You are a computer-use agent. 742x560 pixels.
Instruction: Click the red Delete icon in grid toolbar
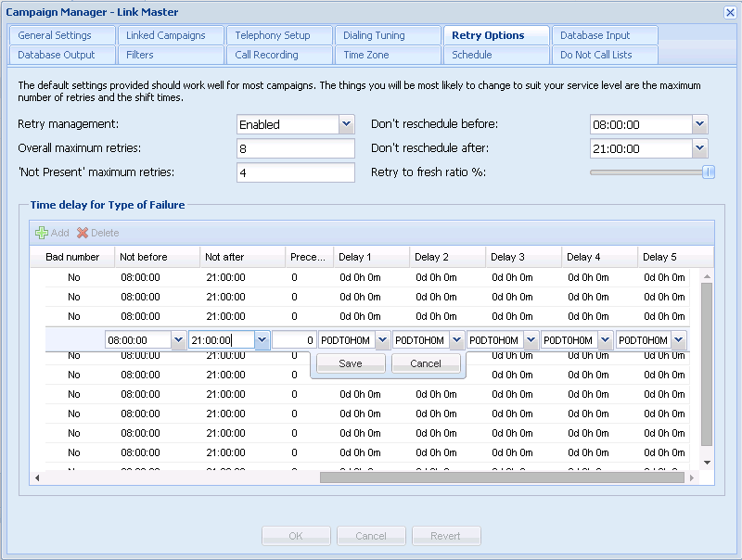(x=83, y=233)
